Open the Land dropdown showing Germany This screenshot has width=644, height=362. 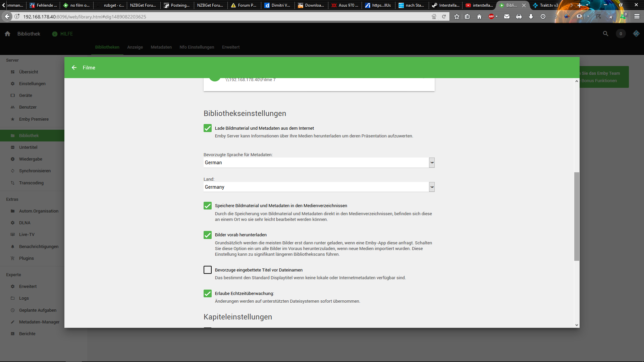pos(319,187)
